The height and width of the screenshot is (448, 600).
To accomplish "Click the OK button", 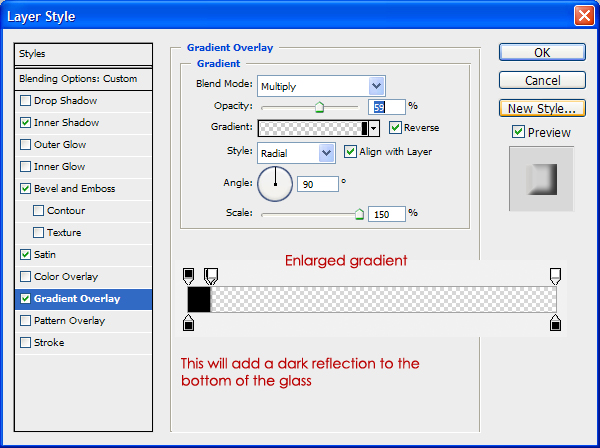I will [542, 52].
